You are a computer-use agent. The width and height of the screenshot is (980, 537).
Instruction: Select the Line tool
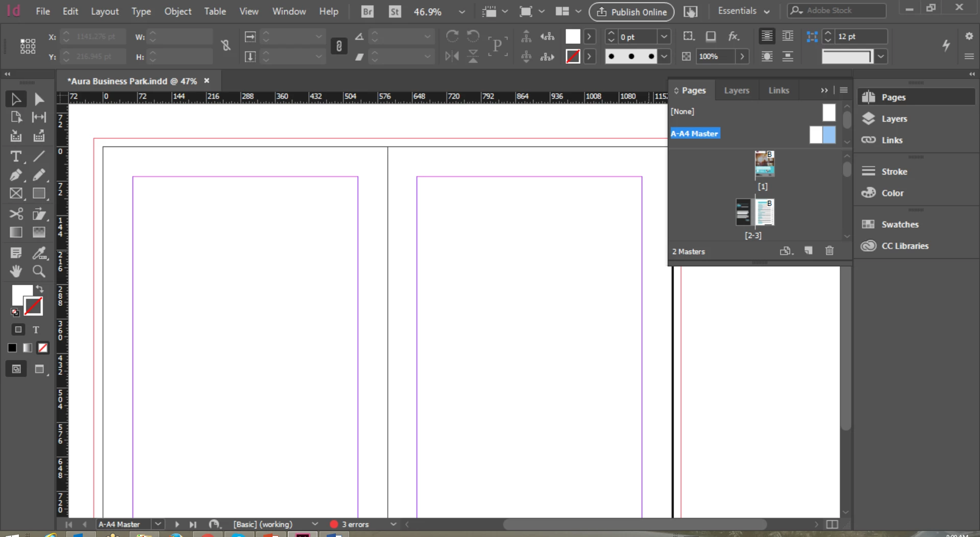click(x=39, y=156)
